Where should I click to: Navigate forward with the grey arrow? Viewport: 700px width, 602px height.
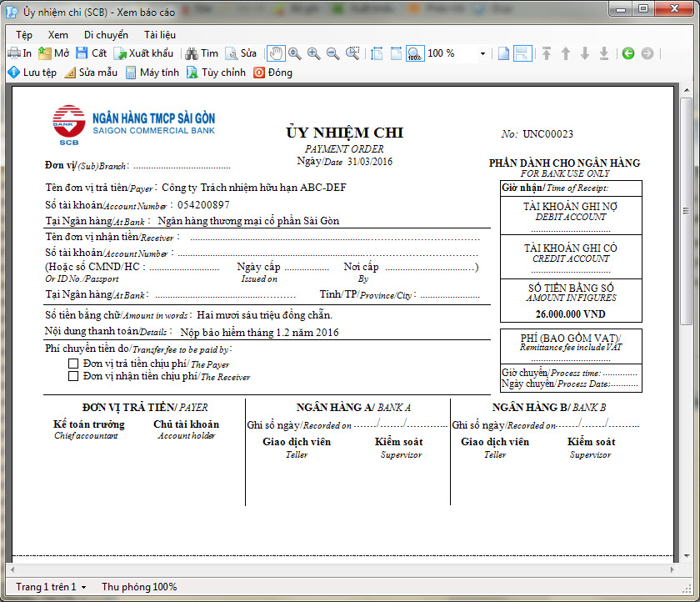pyautogui.click(x=647, y=53)
